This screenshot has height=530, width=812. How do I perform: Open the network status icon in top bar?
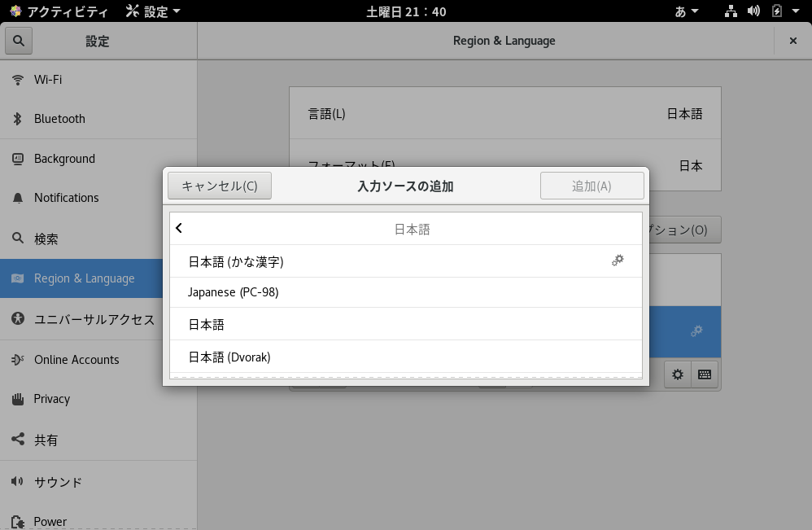(x=731, y=11)
